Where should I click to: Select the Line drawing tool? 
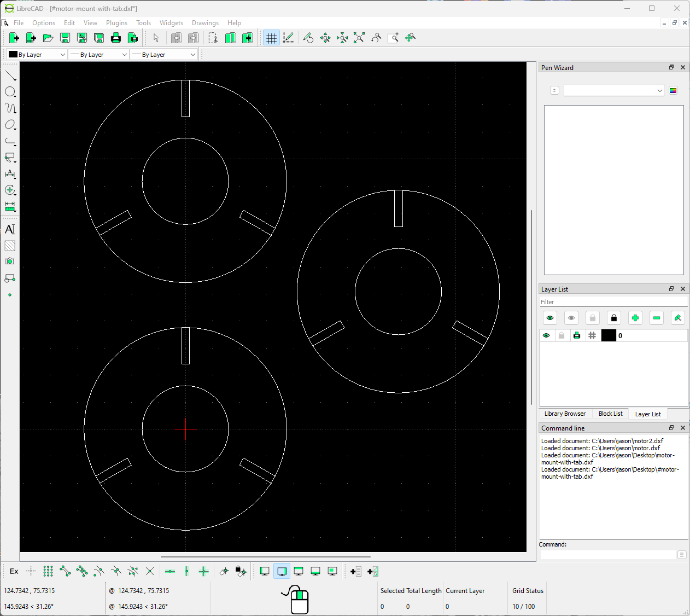click(10, 75)
